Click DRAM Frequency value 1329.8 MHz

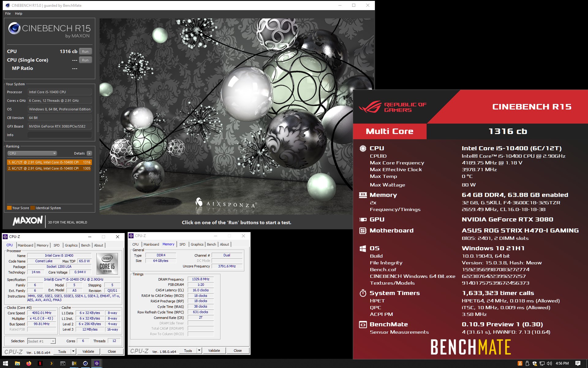pos(201,279)
